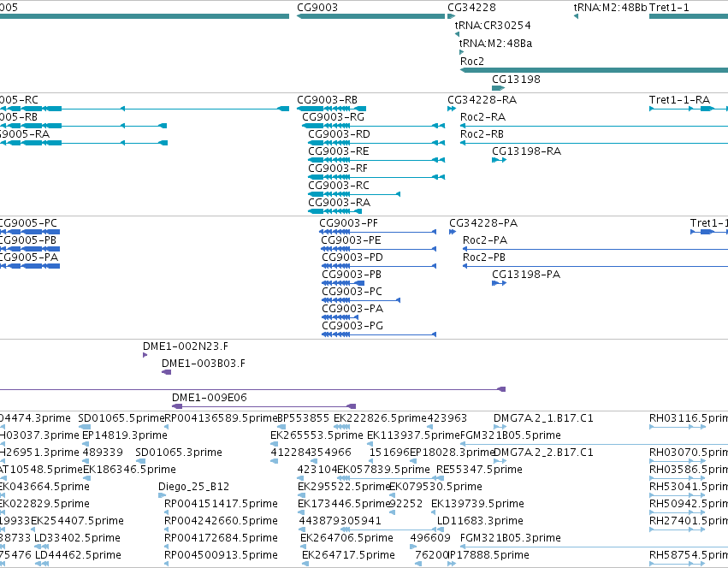The height and width of the screenshot is (568, 728).
Task: Select the Roc2-RA transcript label
Action: tap(482, 117)
